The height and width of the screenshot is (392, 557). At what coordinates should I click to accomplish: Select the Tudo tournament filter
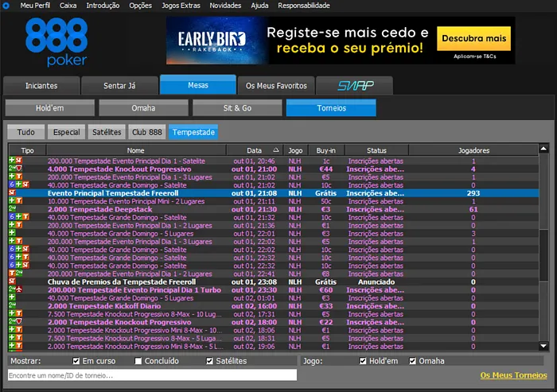26,132
